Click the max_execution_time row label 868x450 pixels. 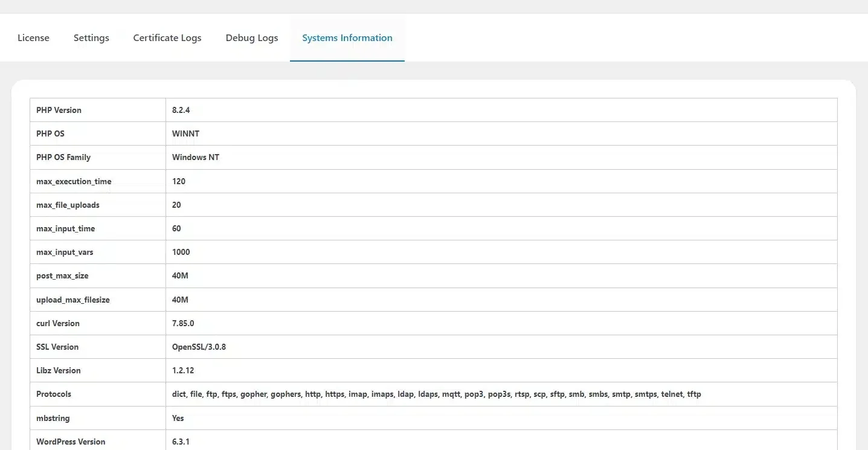coord(74,181)
